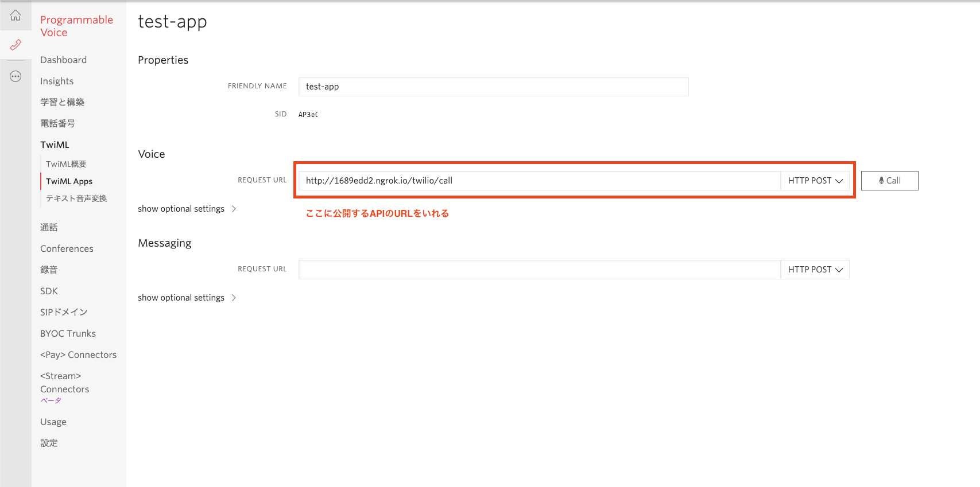Viewport: 980px width, 487px height.
Task: Open <Stream> Connectors in the sidebar
Action: [64, 383]
